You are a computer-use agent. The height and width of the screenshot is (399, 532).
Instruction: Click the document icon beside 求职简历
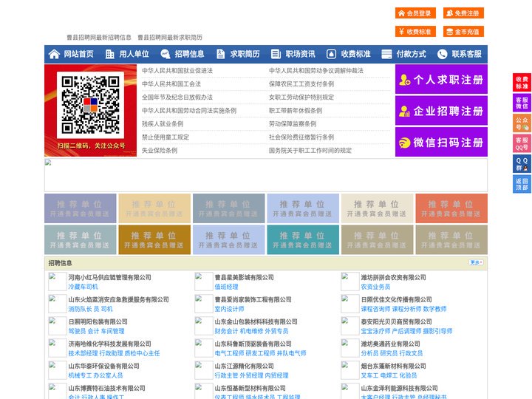coord(220,54)
